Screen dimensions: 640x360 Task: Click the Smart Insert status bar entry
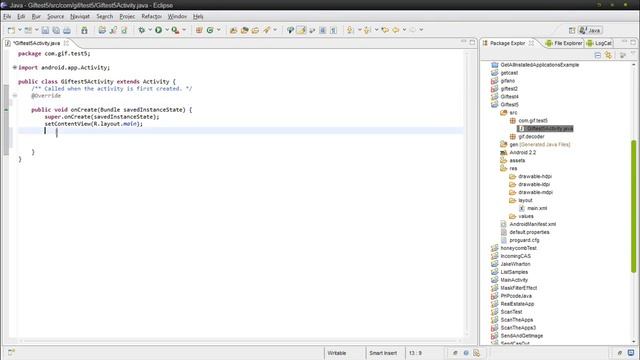[x=382, y=353]
